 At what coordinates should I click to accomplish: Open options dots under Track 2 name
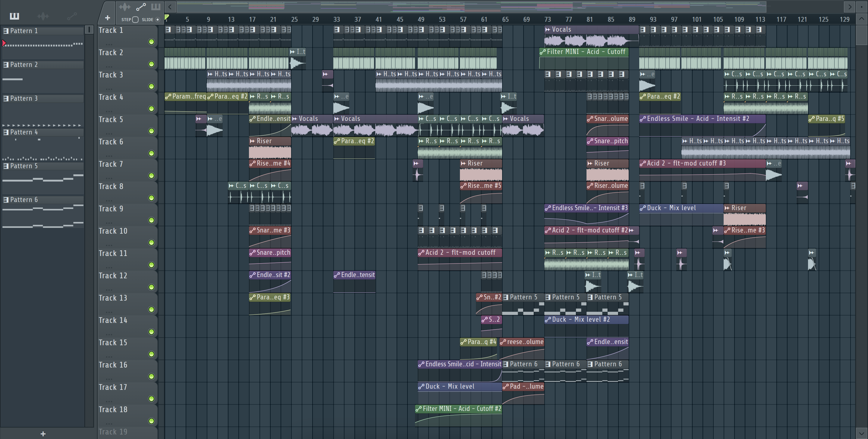pyautogui.click(x=108, y=66)
